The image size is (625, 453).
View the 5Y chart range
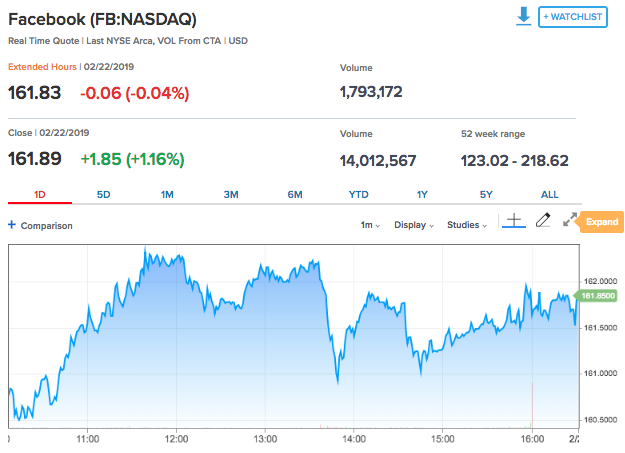pos(485,194)
